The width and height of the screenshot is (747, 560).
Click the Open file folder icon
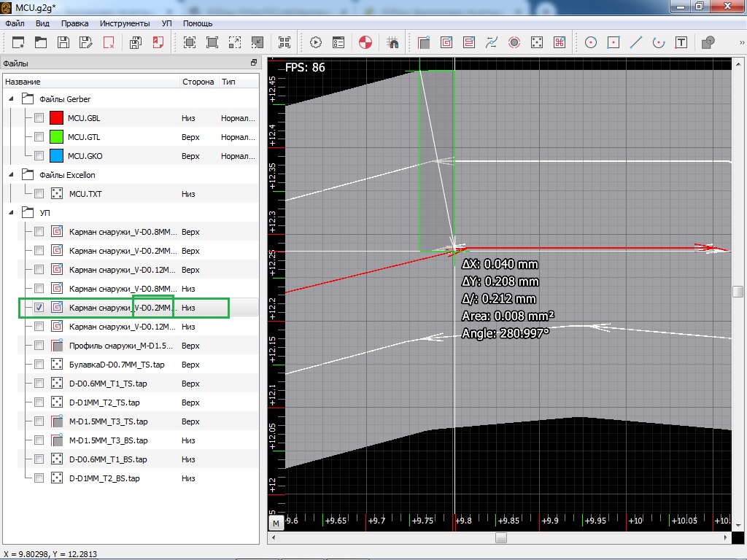(41, 42)
